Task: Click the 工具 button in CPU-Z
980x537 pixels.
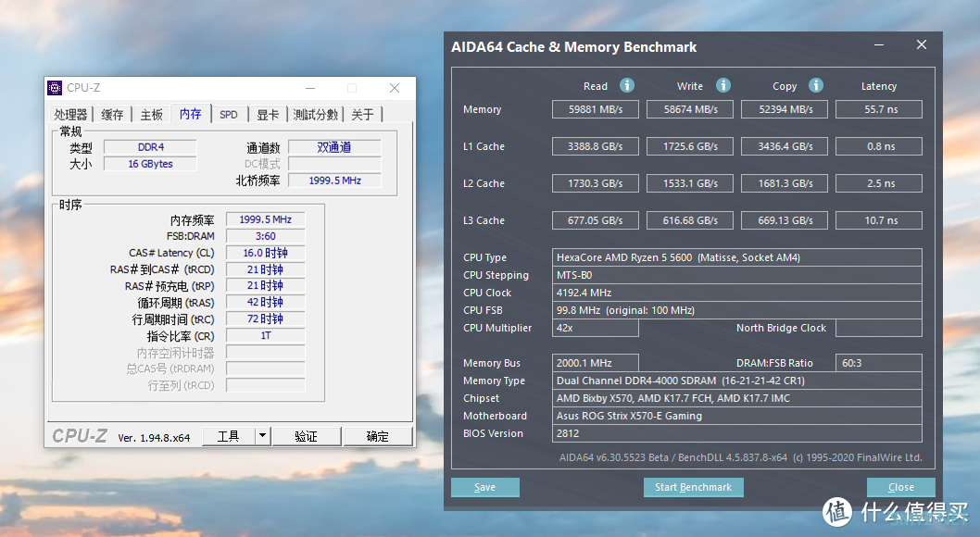Action: (228, 436)
